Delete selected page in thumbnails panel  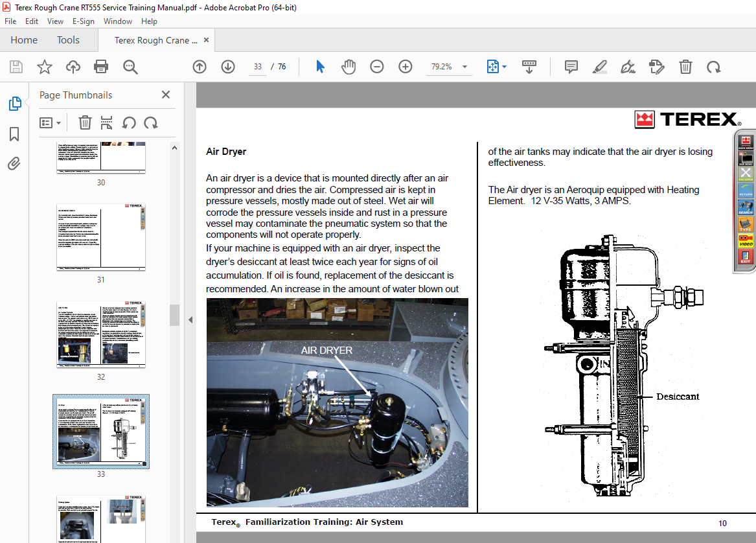pos(85,122)
